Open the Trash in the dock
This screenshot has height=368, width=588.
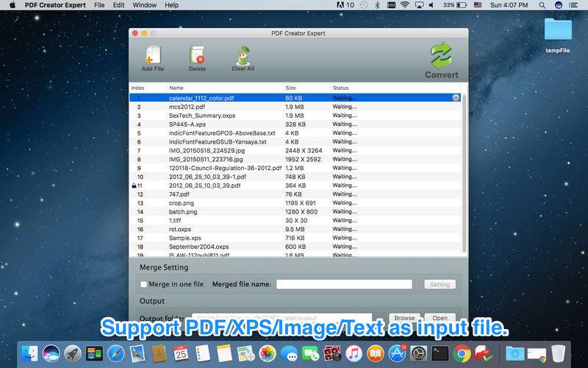click(559, 353)
